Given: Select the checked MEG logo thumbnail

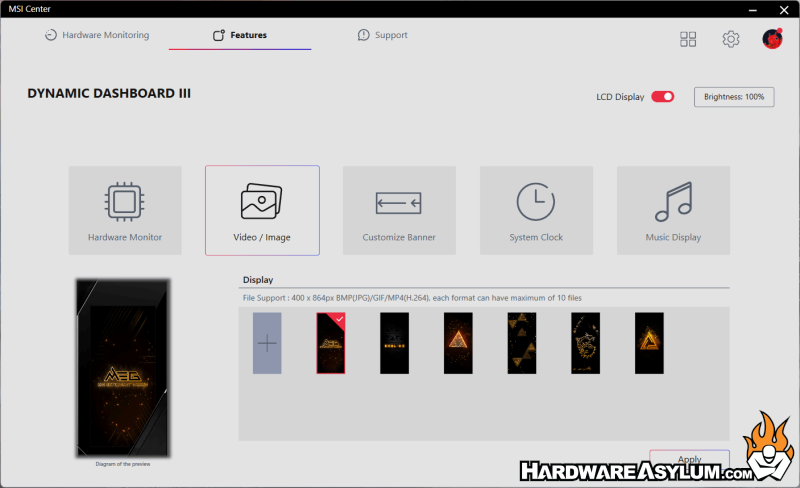Looking at the screenshot, I should [331, 343].
